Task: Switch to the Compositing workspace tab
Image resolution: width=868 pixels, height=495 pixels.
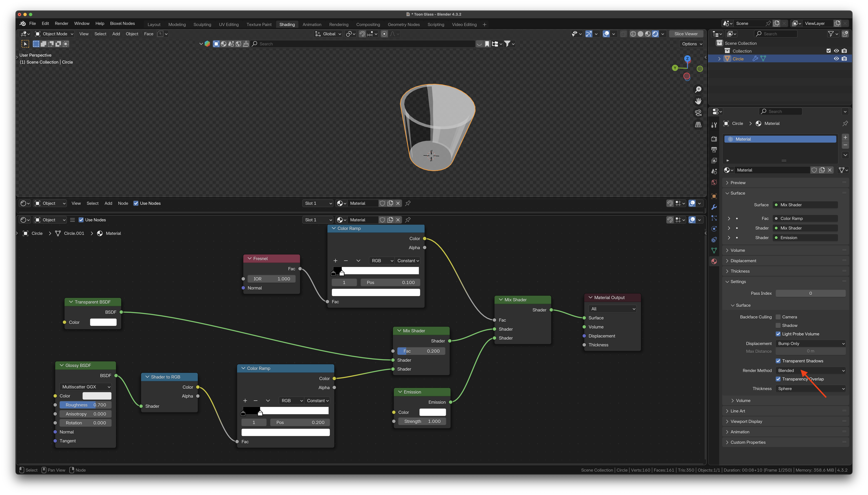Action: tap(368, 24)
